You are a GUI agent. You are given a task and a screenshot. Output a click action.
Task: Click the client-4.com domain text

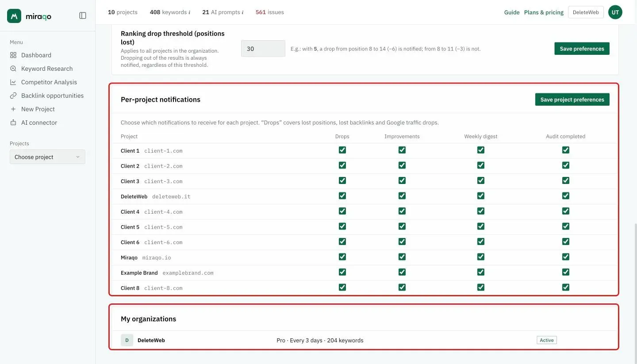tap(163, 212)
